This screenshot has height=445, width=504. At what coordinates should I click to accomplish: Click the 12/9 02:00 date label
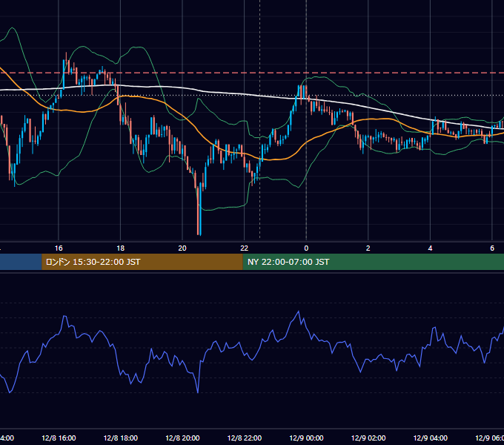point(368,438)
